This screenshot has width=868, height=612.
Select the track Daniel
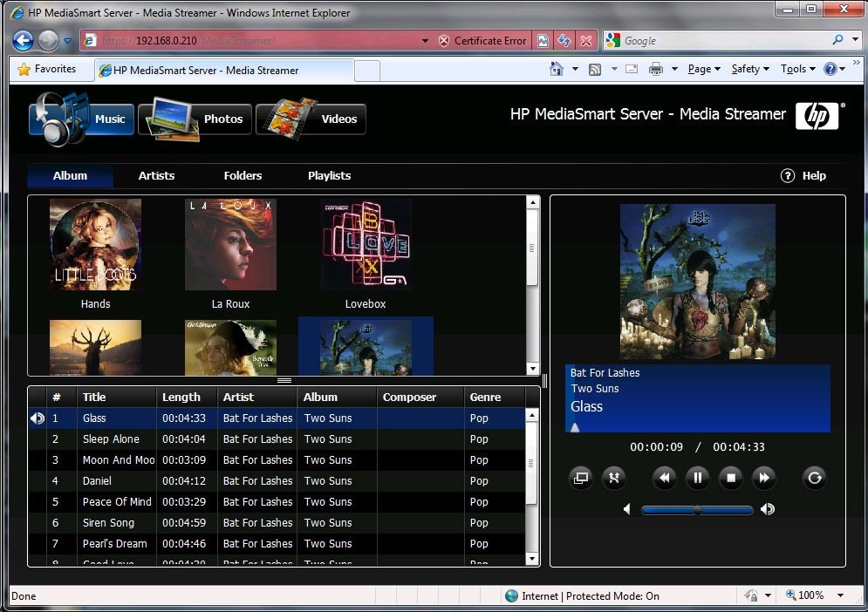277,481
